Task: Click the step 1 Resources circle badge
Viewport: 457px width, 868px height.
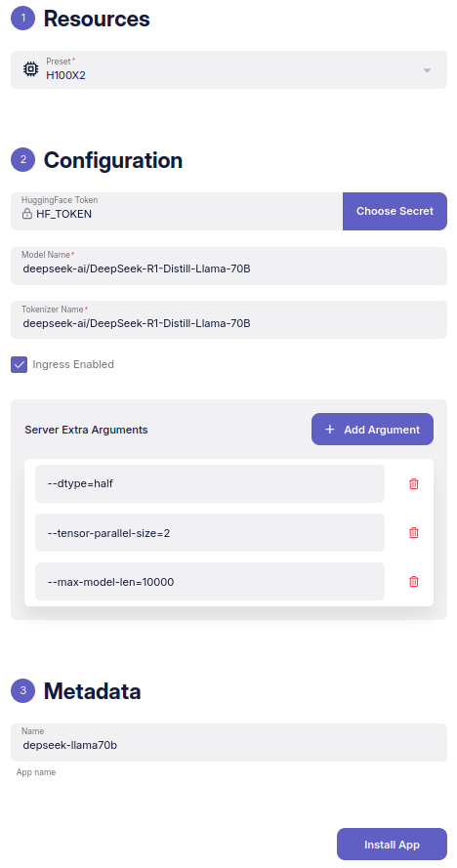Action: coord(22,19)
